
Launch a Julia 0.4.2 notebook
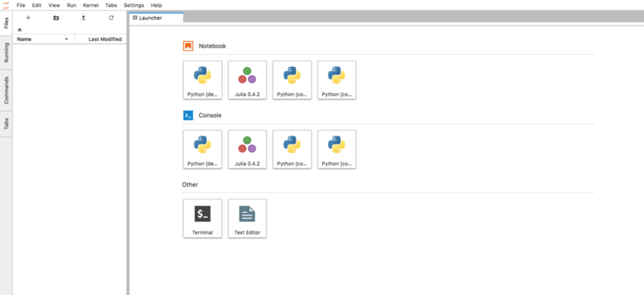[x=247, y=80]
